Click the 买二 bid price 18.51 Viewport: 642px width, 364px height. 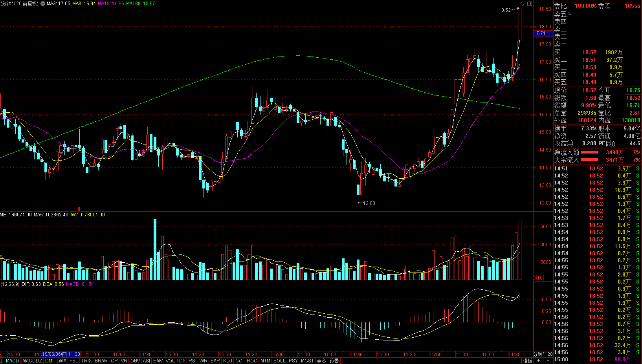(589, 60)
